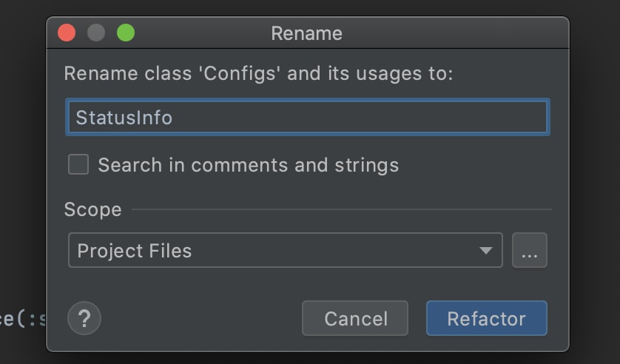This screenshot has height=364, width=620.
Task: Confirm rename with the Refactor button
Action: 487,318
